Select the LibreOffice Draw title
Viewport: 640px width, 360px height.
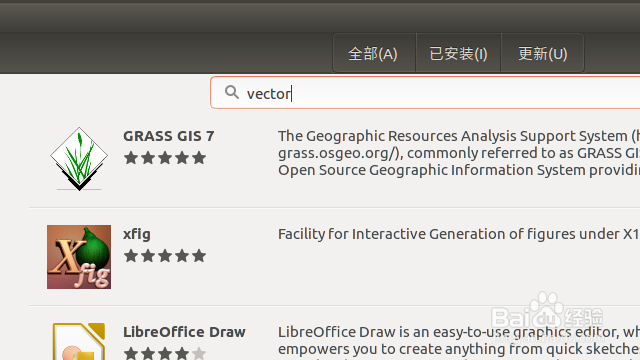click(x=184, y=332)
